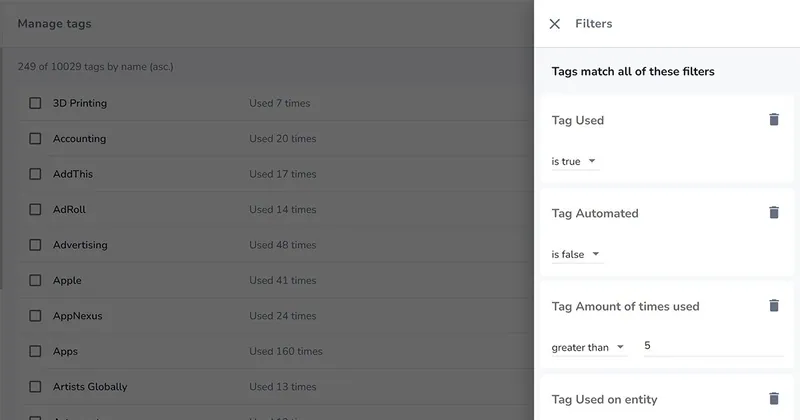Check the Apps tag checkbox
The image size is (800, 420).
35,352
